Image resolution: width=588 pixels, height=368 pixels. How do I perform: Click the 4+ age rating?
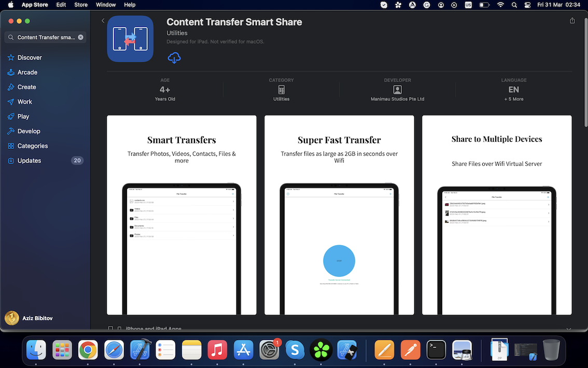point(165,90)
